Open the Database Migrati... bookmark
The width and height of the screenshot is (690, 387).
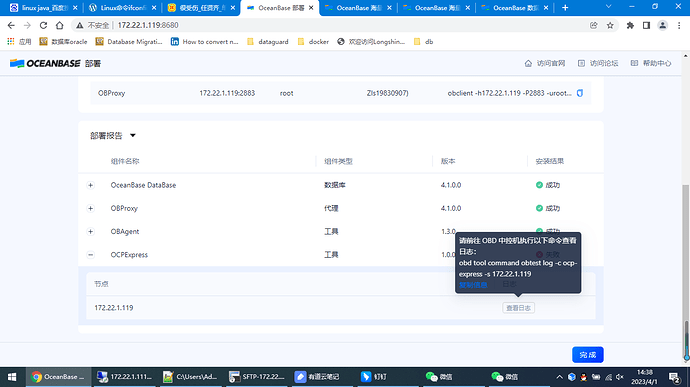(129, 42)
